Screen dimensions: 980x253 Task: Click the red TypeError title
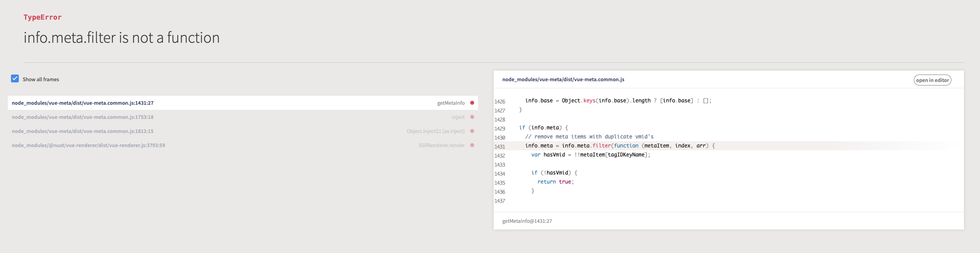coord(43,17)
